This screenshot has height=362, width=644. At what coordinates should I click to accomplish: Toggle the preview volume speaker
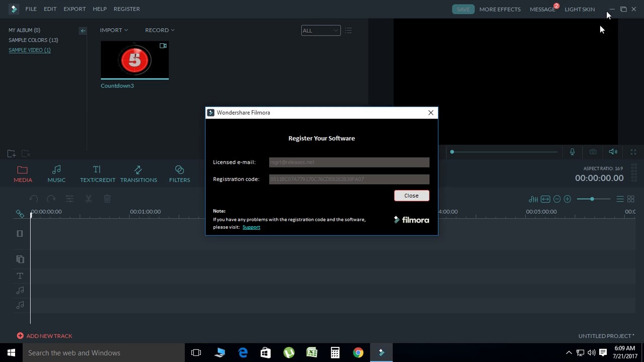click(x=613, y=152)
